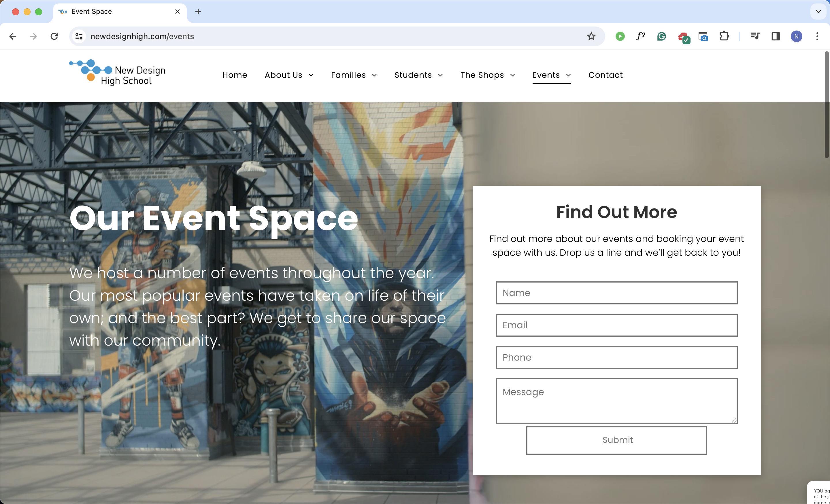Go back to the previous page
The width and height of the screenshot is (830, 504).
point(13,36)
